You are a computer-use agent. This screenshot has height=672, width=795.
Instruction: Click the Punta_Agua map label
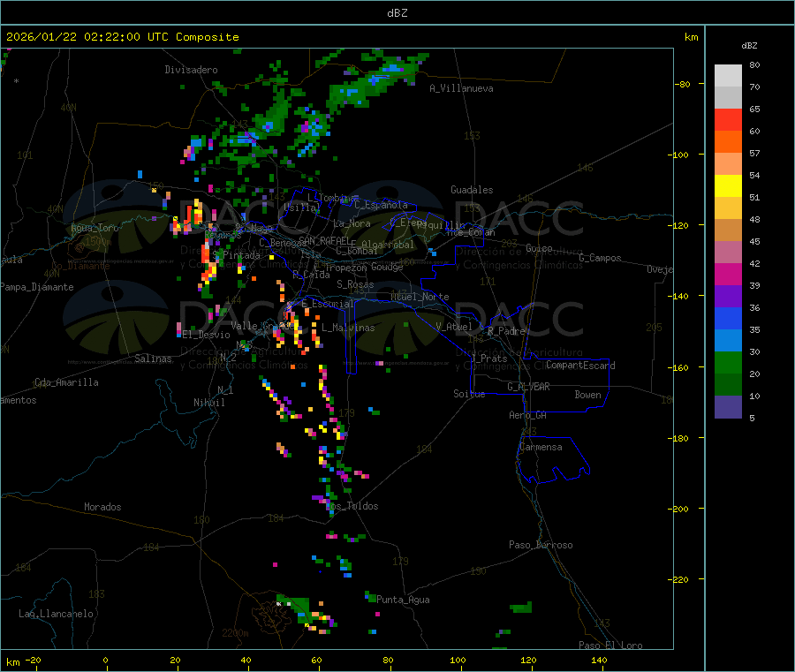pyautogui.click(x=403, y=600)
